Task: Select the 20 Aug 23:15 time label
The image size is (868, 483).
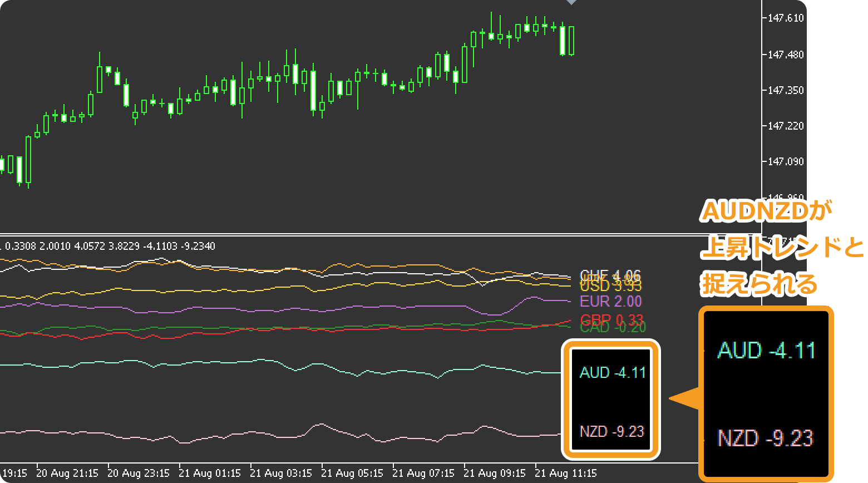Action: pyautogui.click(x=139, y=474)
